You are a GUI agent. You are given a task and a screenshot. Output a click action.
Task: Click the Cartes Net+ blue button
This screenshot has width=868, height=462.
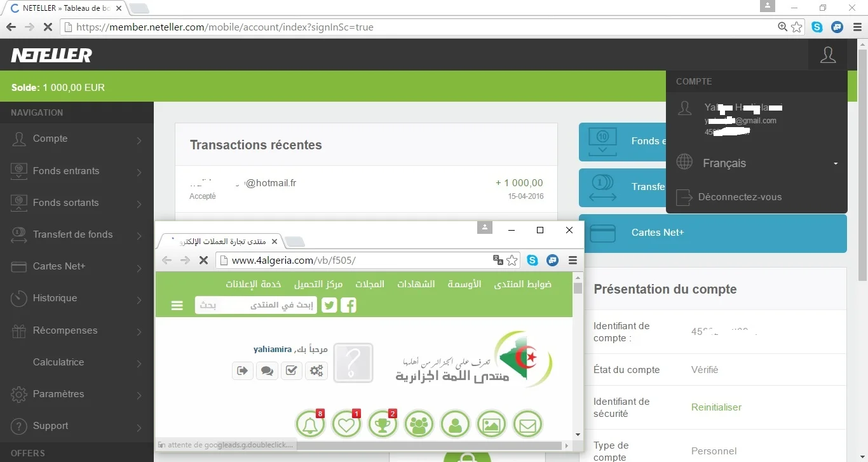[712, 233]
